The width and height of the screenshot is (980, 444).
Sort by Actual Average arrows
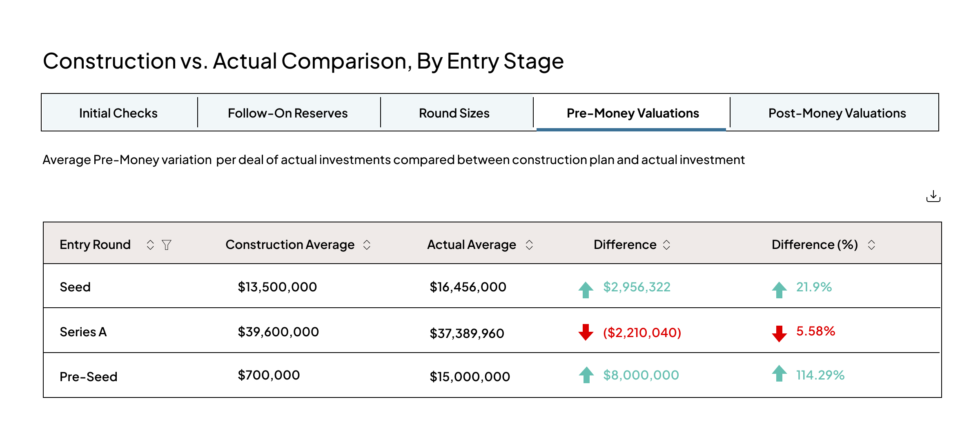(529, 245)
